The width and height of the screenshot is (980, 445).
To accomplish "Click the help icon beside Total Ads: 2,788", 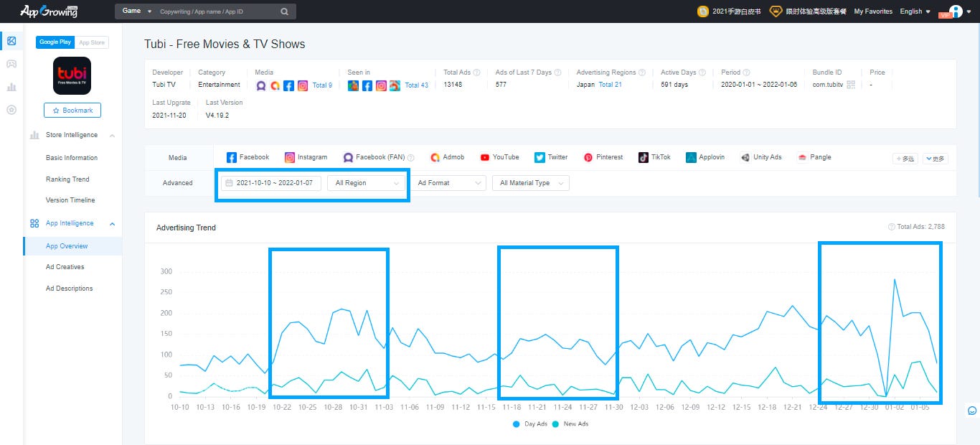I will point(892,227).
